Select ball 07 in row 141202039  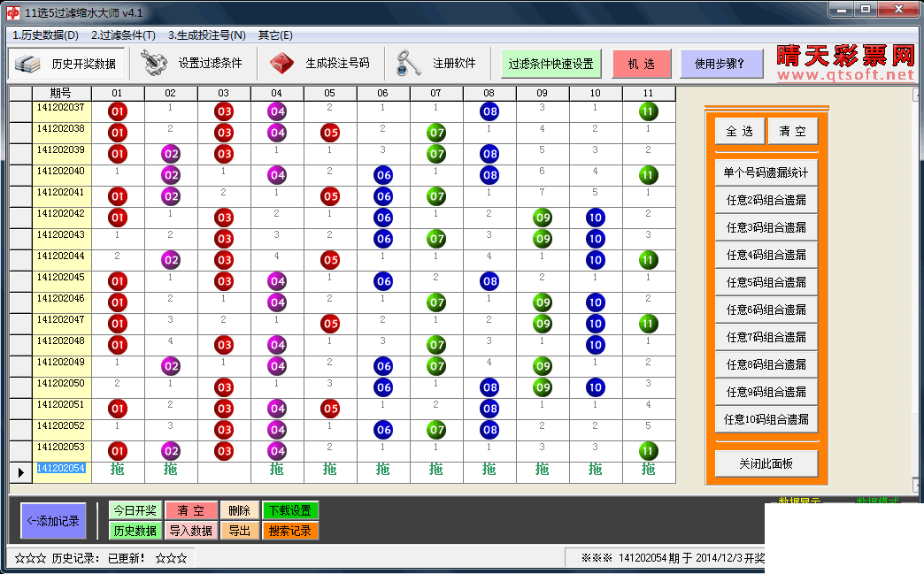point(436,154)
